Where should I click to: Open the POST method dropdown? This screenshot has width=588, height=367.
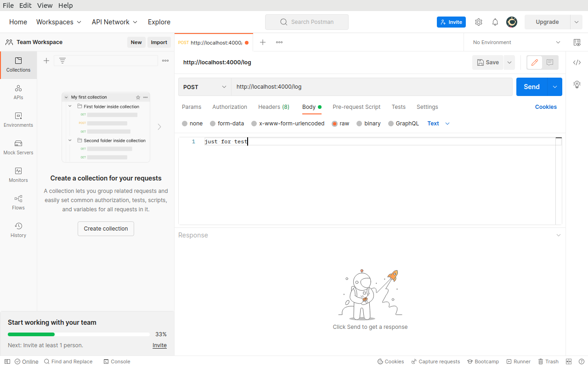pos(205,87)
